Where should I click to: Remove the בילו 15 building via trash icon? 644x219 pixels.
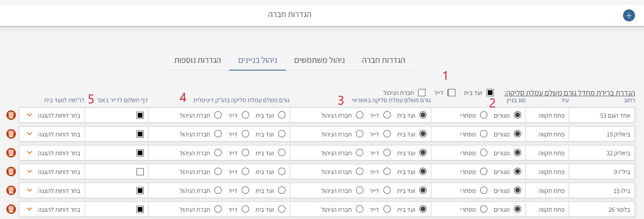tap(11, 190)
